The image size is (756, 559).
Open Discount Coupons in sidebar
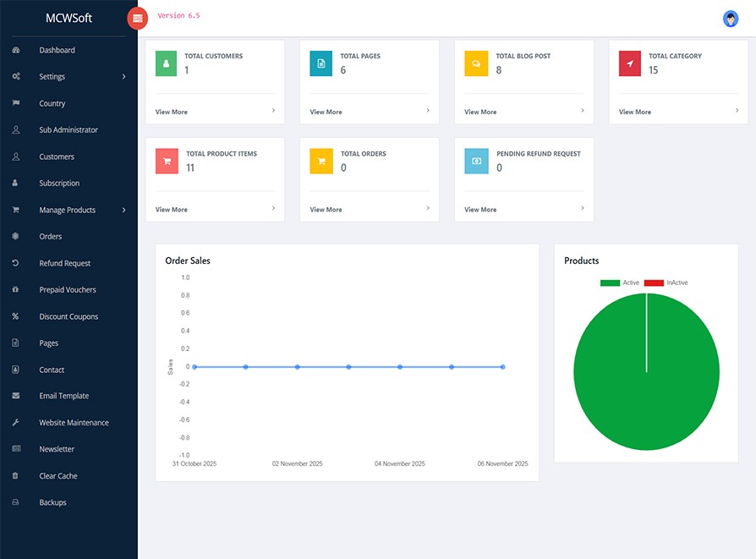click(x=68, y=316)
